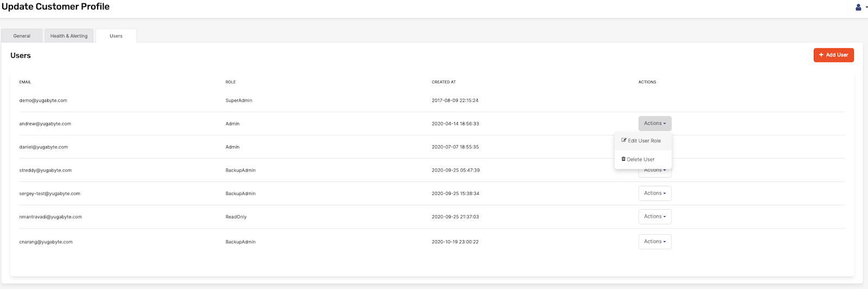The height and width of the screenshot is (289, 868).
Task: Choose Delete User from dropdown
Action: (643, 159)
